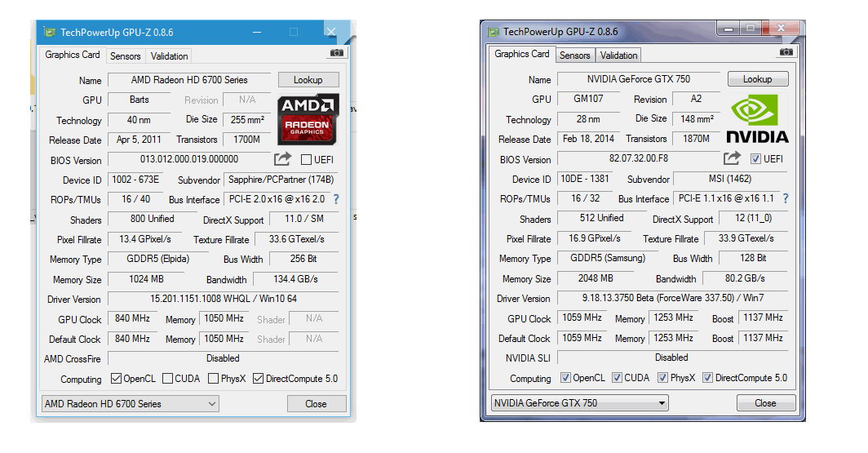Click Subvendor value MSI (1462)
This screenshot has width=868, height=453.
731,178
